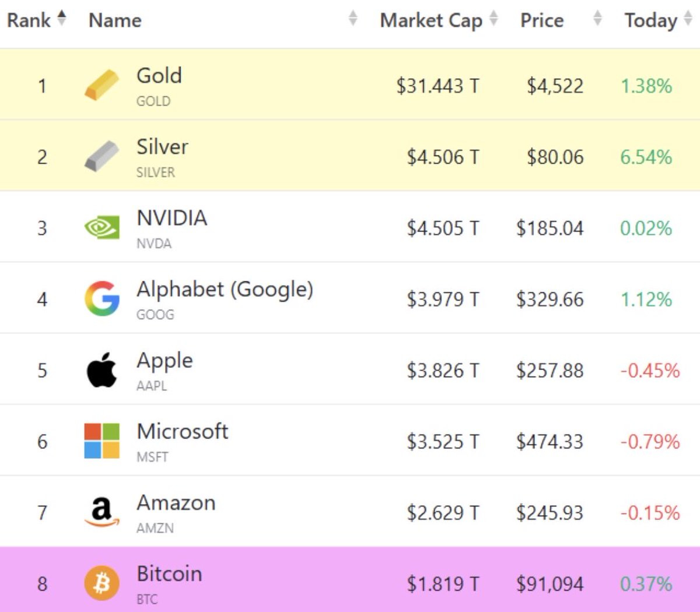Open the Microsoft name link

point(182,431)
